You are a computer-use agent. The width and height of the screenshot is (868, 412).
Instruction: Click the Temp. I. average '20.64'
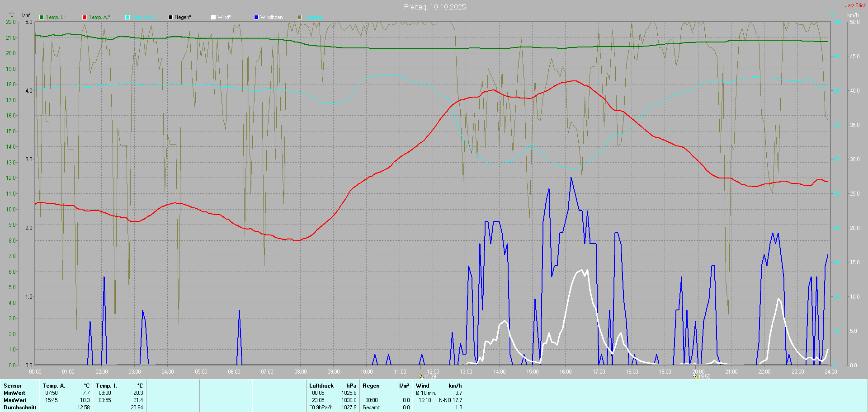(137, 407)
